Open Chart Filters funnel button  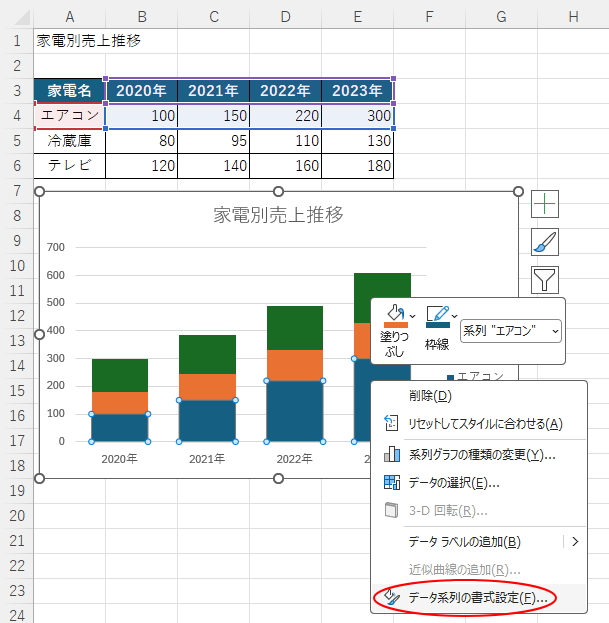coord(545,280)
